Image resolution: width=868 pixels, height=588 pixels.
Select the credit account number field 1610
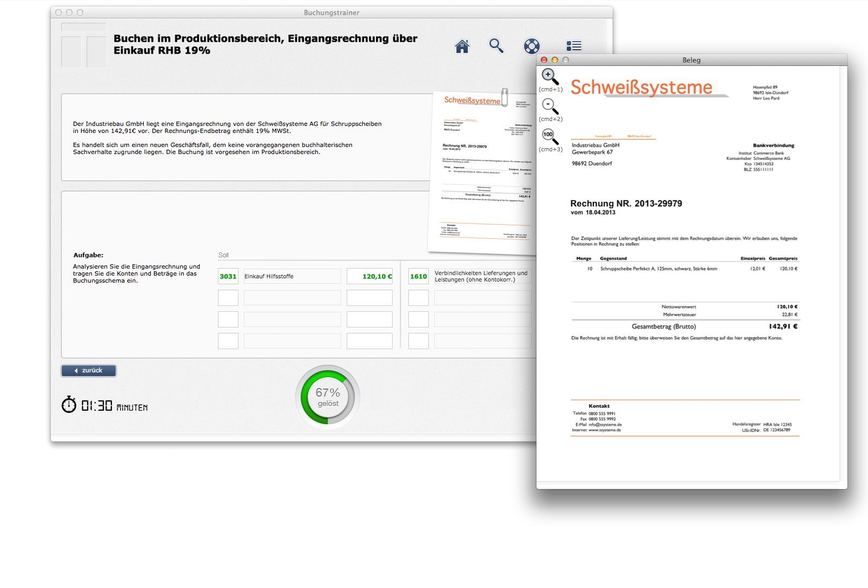click(x=419, y=276)
